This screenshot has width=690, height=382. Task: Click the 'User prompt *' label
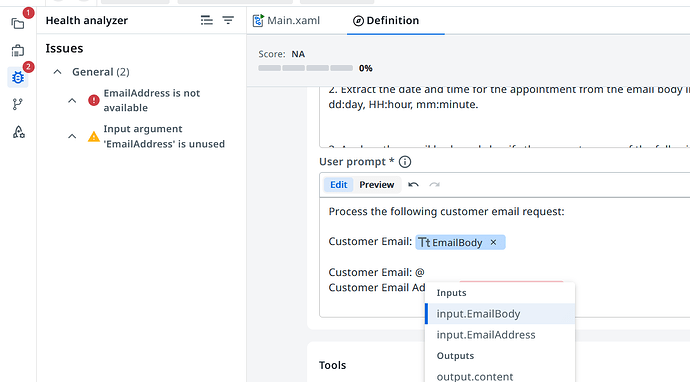pos(356,162)
